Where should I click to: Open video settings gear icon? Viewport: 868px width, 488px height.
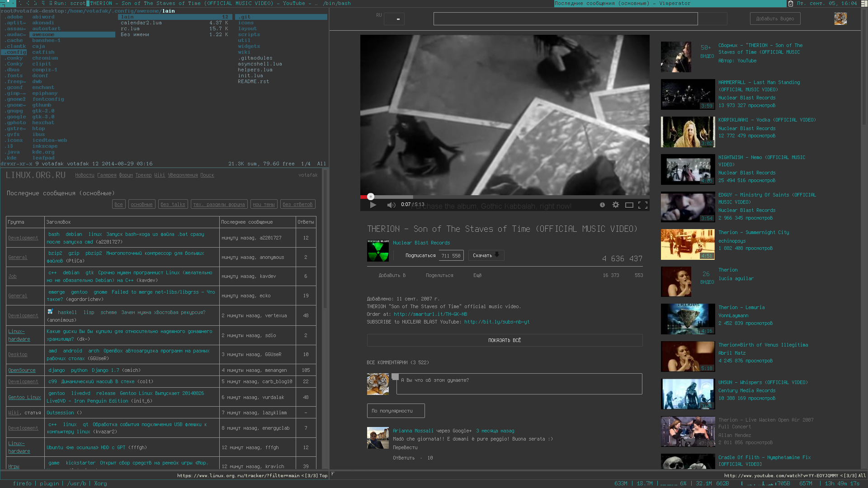click(x=616, y=205)
